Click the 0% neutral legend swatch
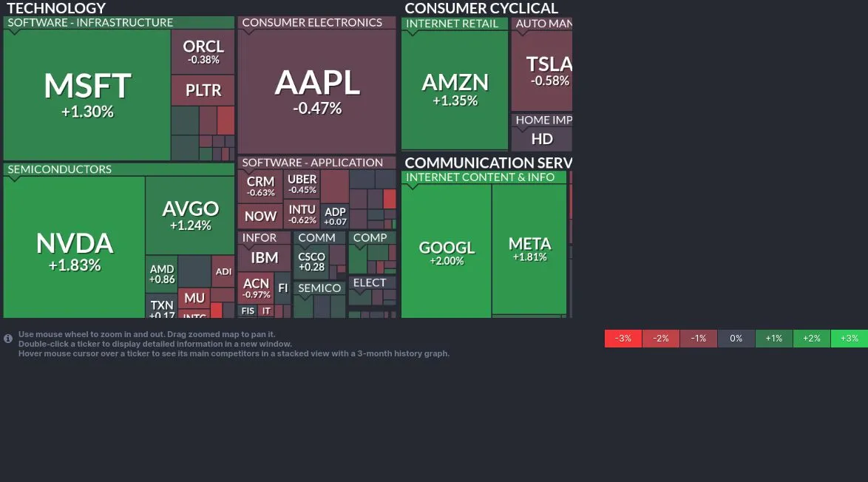The width and height of the screenshot is (868, 482). click(x=736, y=339)
